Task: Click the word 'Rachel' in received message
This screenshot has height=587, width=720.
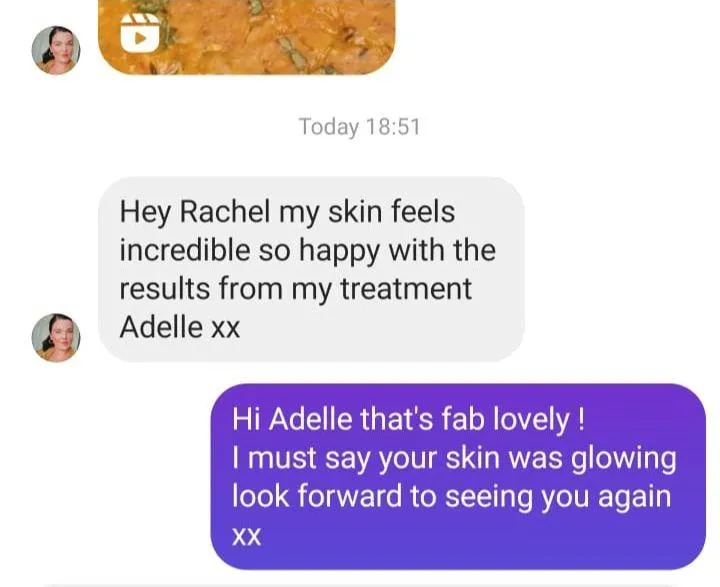Action: [225, 212]
